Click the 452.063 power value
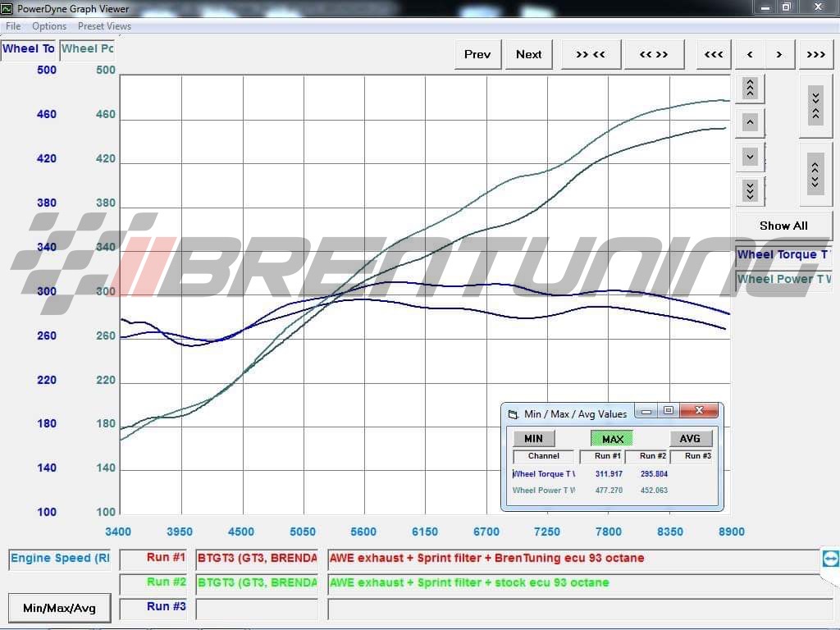Image resolution: width=840 pixels, height=630 pixels. coord(654,491)
